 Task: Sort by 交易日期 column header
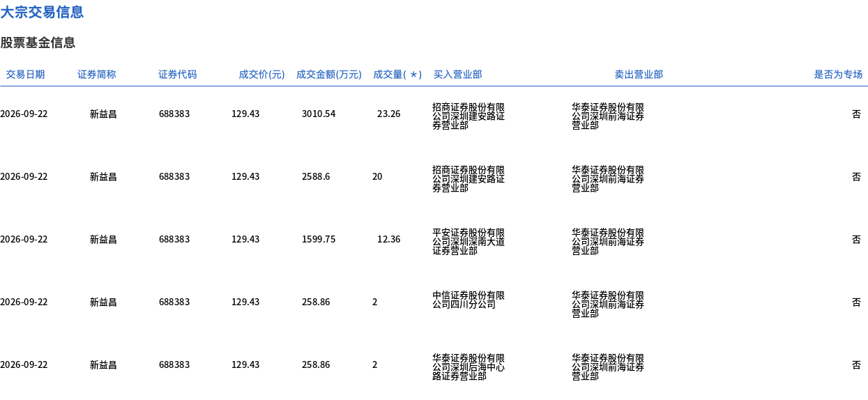(25, 75)
